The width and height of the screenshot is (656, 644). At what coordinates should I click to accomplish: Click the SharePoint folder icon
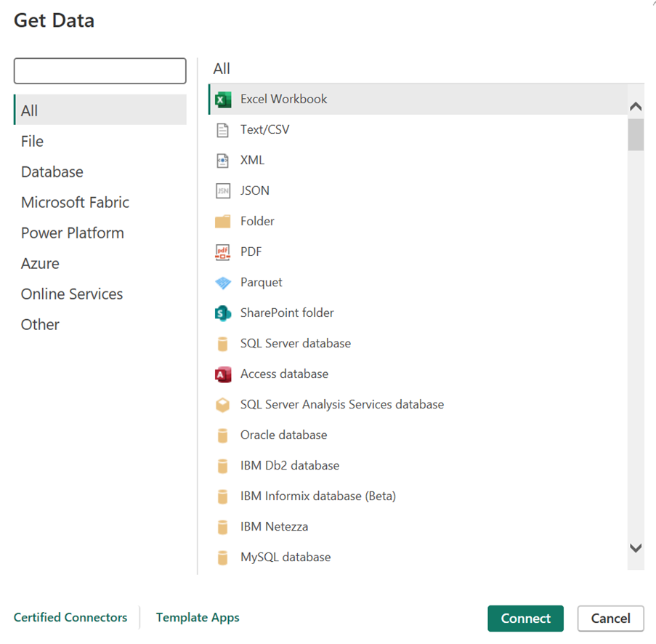click(x=223, y=313)
